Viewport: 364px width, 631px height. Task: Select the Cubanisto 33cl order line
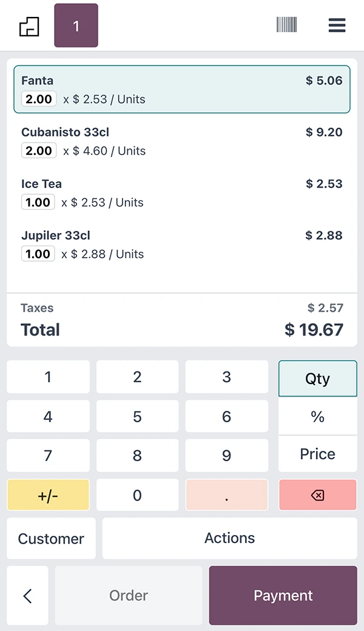click(x=182, y=141)
